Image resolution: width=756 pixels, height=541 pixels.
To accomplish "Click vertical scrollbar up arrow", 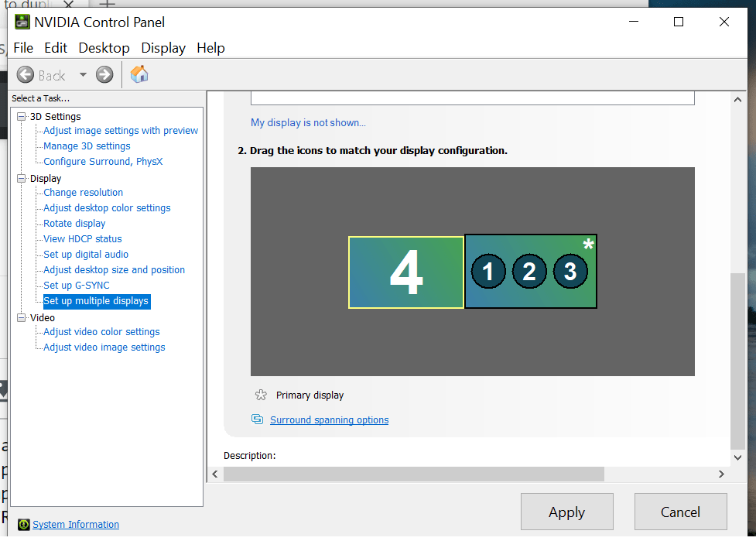I will point(737,99).
